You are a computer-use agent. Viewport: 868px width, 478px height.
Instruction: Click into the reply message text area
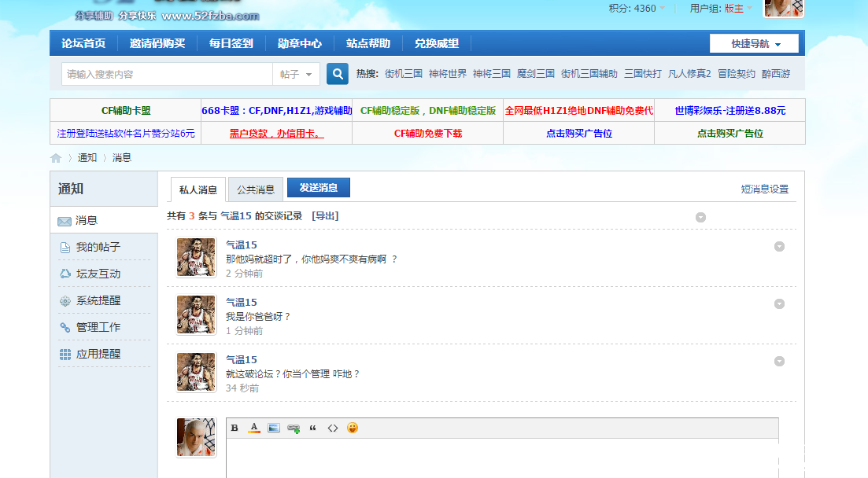[x=502, y=458]
